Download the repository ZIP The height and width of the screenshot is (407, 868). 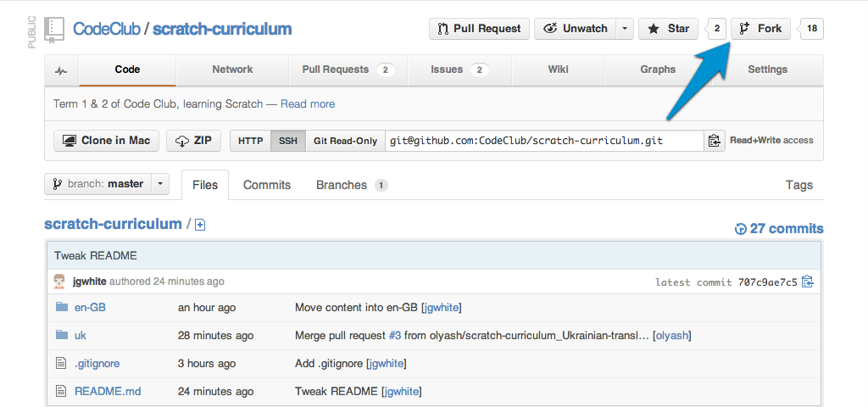[194, 141]
